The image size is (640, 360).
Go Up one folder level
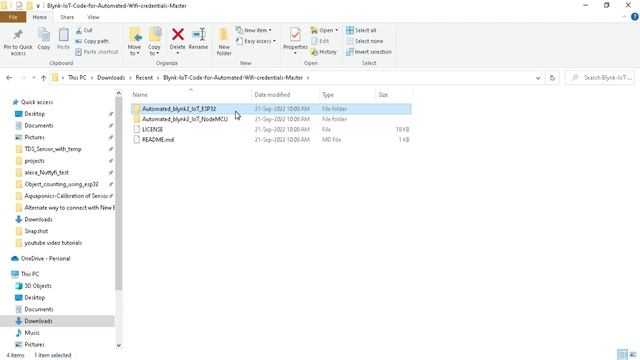43,78
